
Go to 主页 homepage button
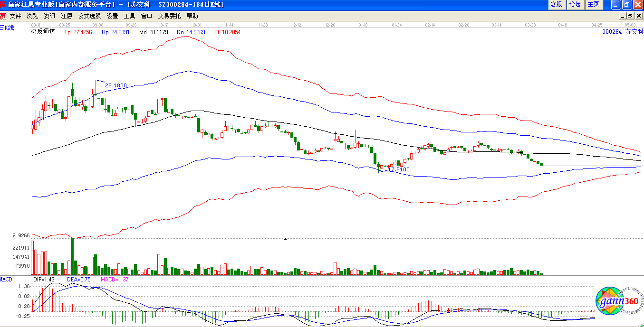coord(594,4)
